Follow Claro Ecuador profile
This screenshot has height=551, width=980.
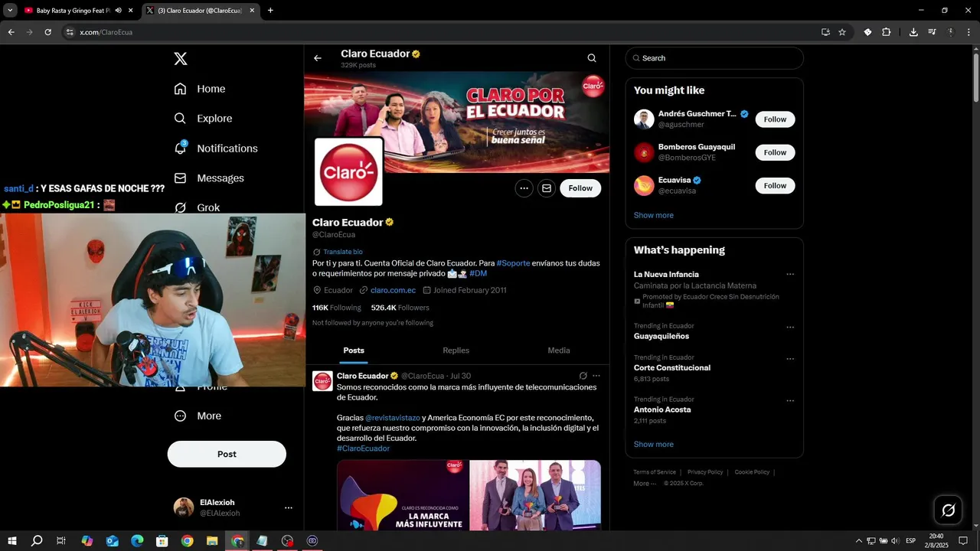pyautogui.click(x=580, y=188)
